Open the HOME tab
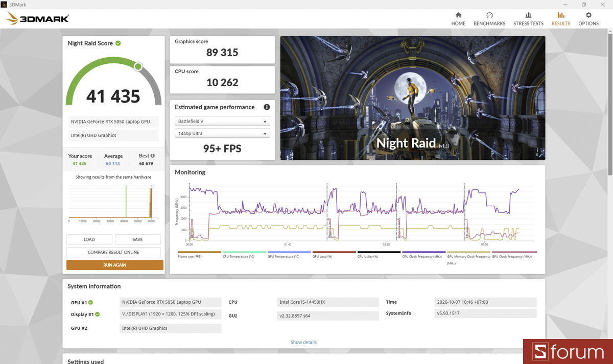This screenshot has width=613, height=364. tap(458, 19)
